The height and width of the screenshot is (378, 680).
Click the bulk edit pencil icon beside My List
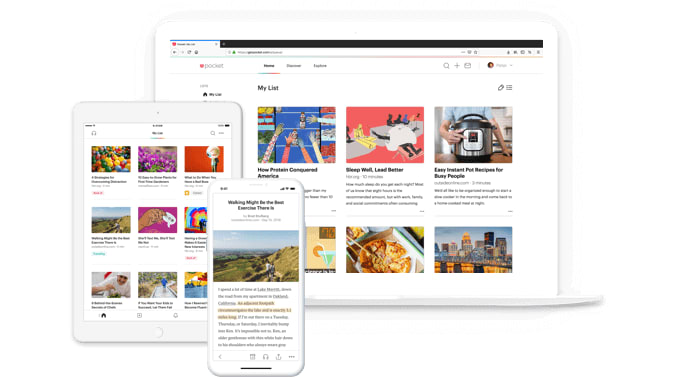pos(500,88)
